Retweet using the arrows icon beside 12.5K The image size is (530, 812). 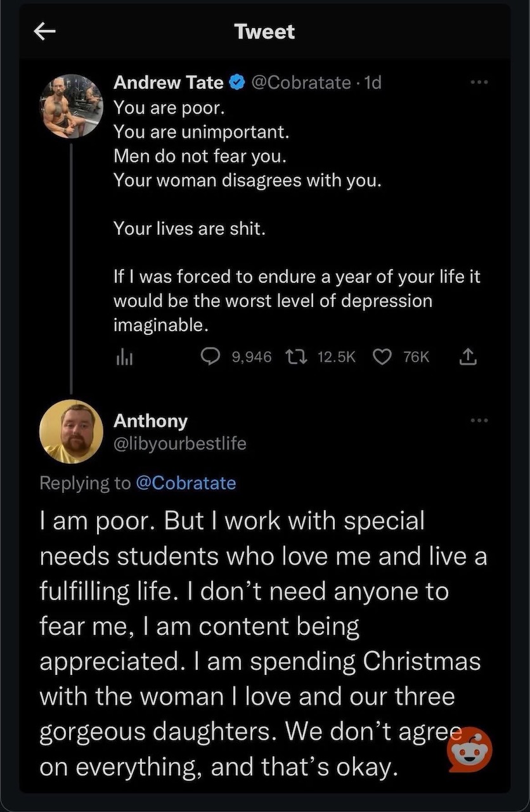(297, 357)
